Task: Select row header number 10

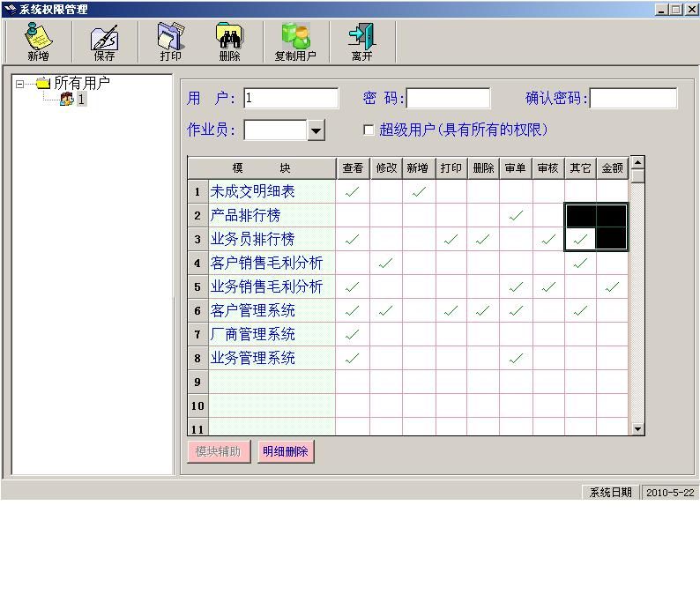Action: (x=197, y=405)
